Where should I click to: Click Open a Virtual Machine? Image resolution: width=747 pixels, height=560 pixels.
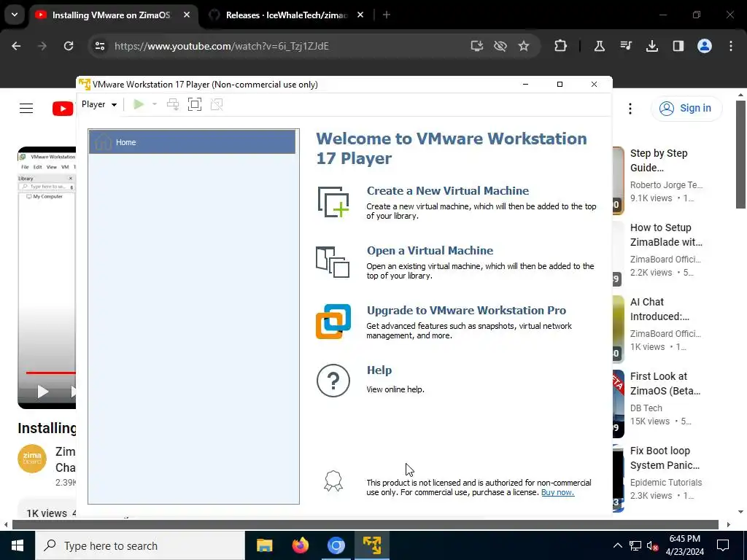click(x=430, y=251)
